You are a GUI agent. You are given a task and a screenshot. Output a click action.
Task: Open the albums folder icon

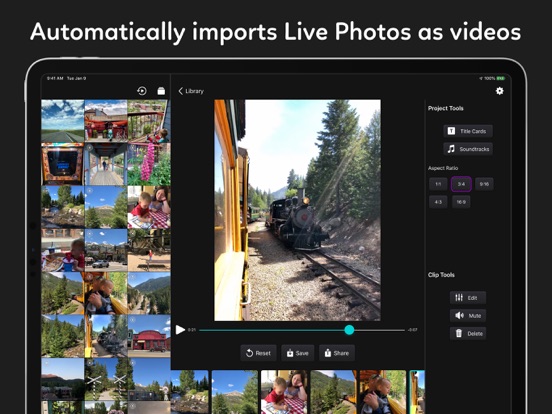click(161, 91)
